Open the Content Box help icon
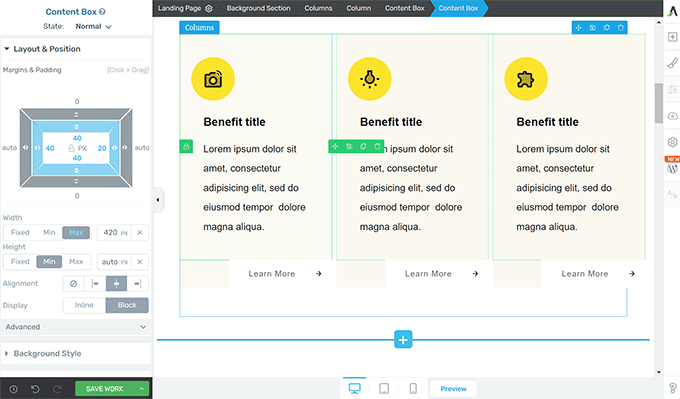This screenshot has height=399, width=680. pos(102,12)
